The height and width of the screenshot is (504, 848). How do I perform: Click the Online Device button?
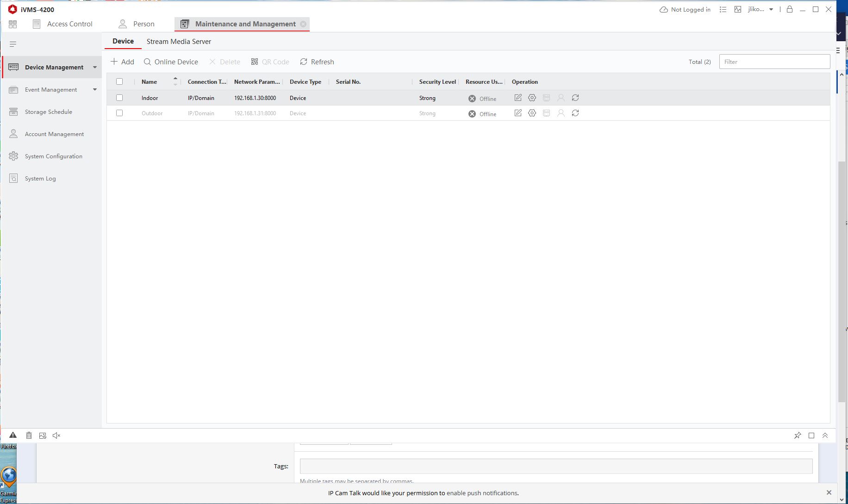coord(171,62)
